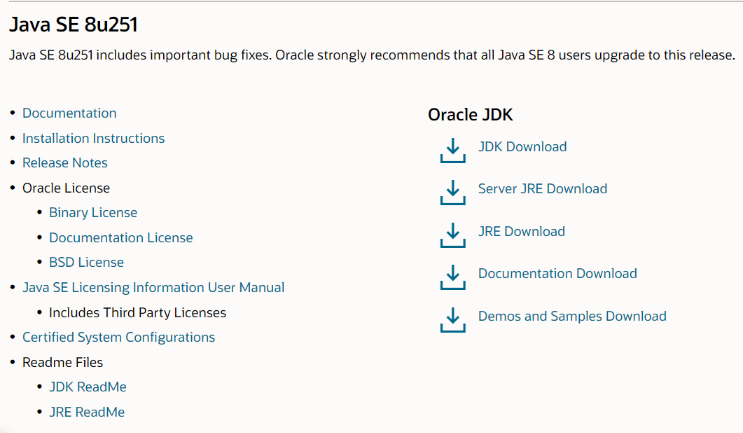The width and height of the screenshot is (743, 433).
Task: Open Certified System Configurations link
Action: pyautogui.click(x=118, y=338)
